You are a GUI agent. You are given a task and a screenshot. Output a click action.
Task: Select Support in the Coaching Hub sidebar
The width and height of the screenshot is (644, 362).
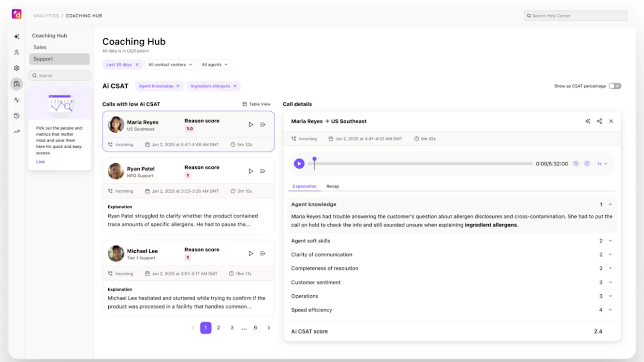tap(59, 59)
